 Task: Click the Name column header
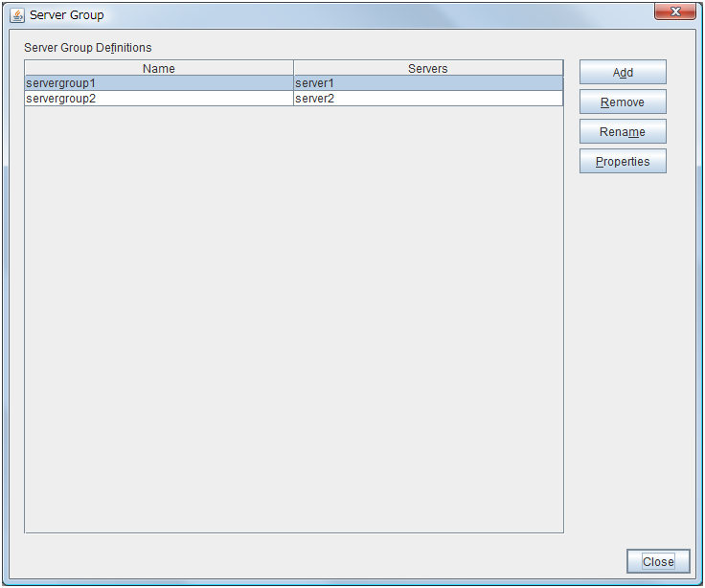coord(159,68)
